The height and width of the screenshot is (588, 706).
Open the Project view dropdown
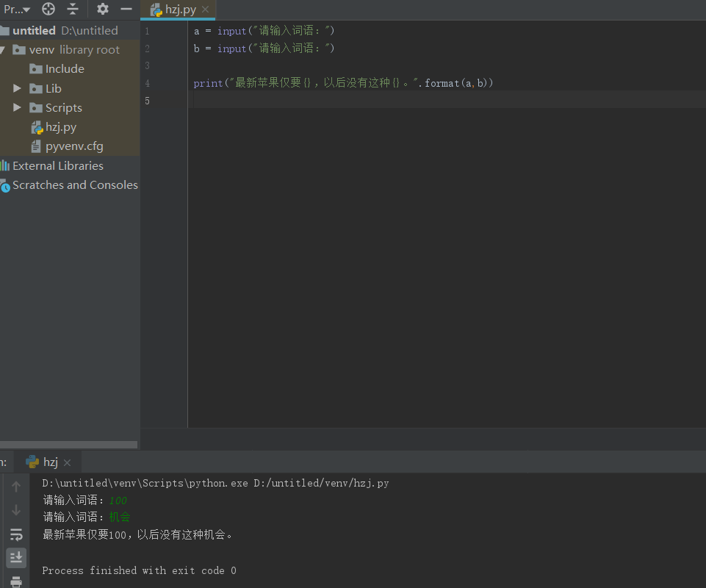[17, 9]
